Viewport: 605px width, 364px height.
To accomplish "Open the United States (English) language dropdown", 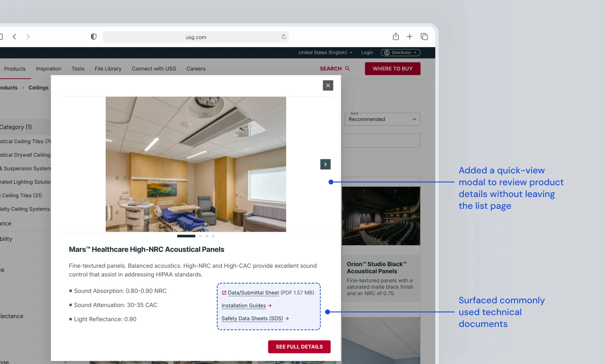I will [325, 52].
